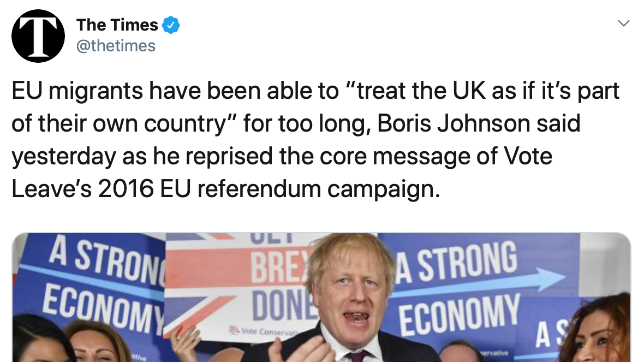Click the blue verified checkmark badge

172,25
